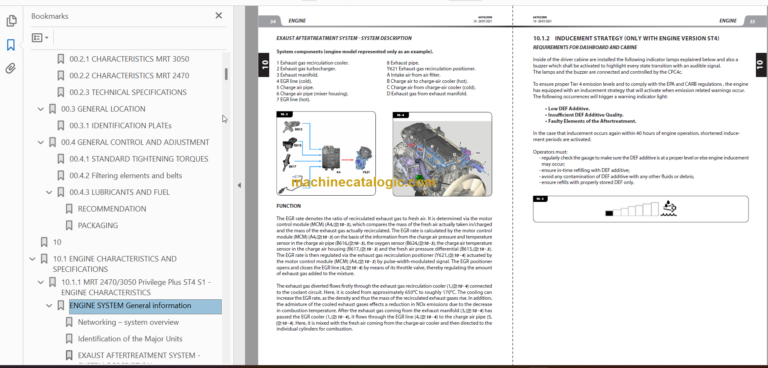Open the Page Thumbnails panel icon
This screenshot has width=768, height=368.
(x=11, y=21)
